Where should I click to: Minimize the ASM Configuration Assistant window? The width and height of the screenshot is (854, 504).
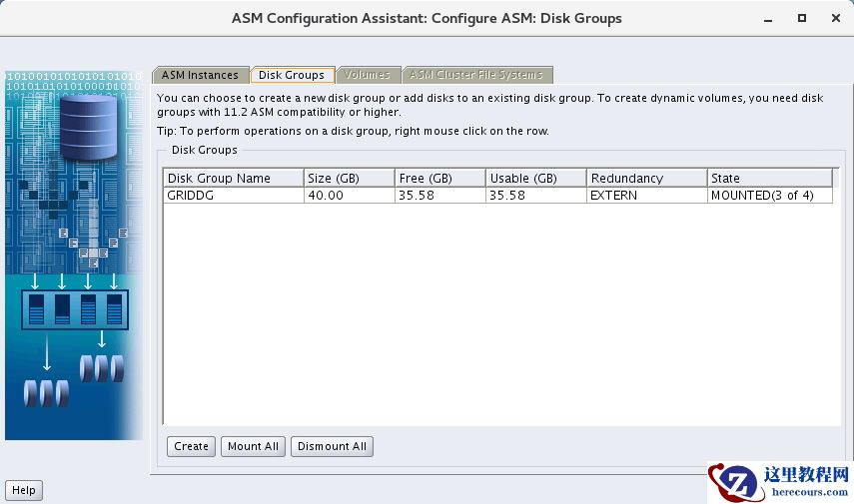[769, 18]
